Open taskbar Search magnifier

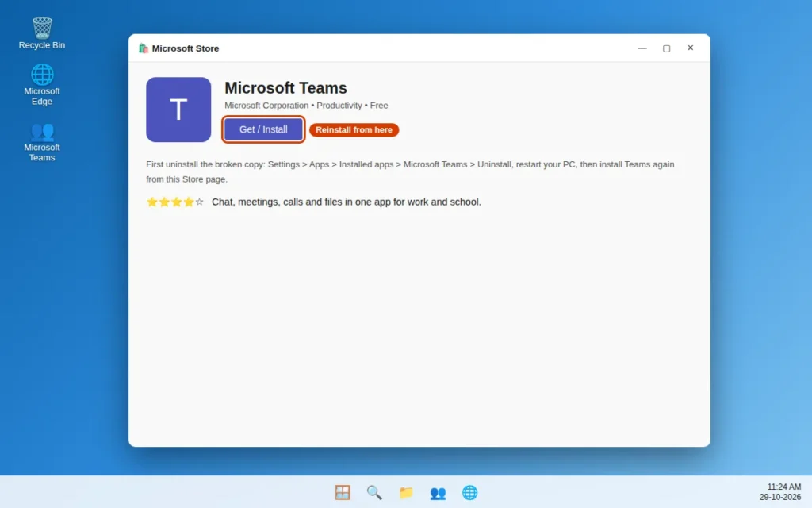point(374,492)
